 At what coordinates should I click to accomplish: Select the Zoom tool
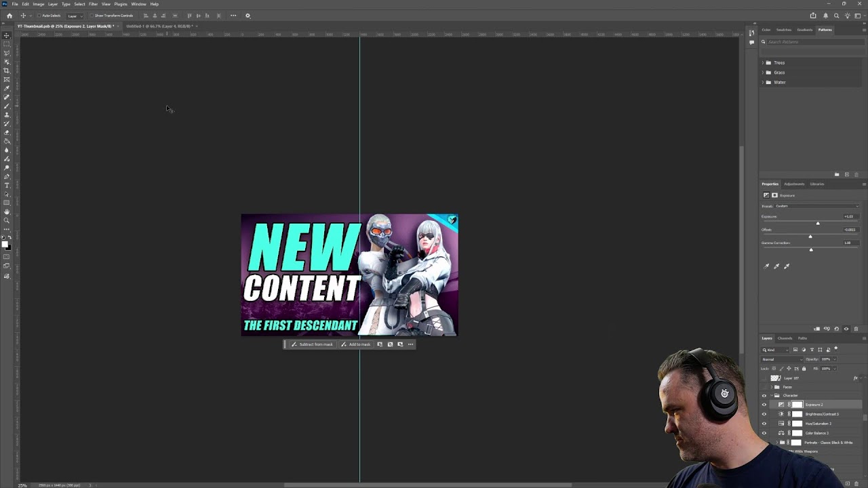[x=7, y=220]
